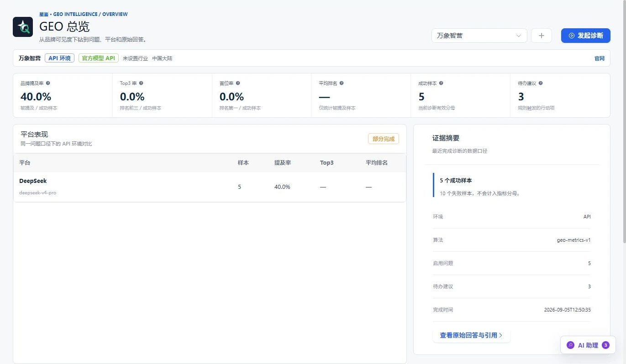Click help icon beside 成功样本
This screenshot has height=364, width=626.
441,83
